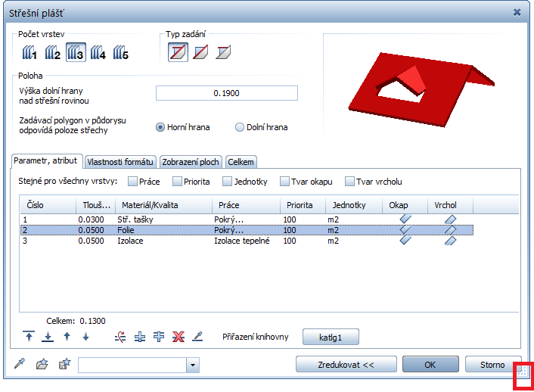This screenshot has height=392, width=534.
Task: Click the eyedropper icon to pick up properties
Action: tap(20, 365)
